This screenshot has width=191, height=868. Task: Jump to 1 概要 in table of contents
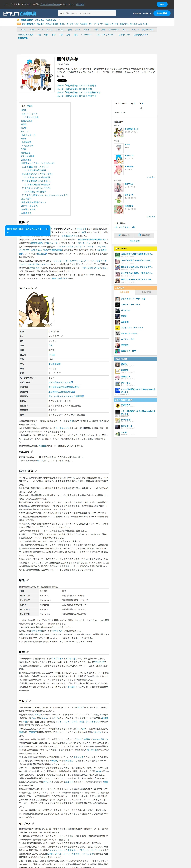coord(23,110)
